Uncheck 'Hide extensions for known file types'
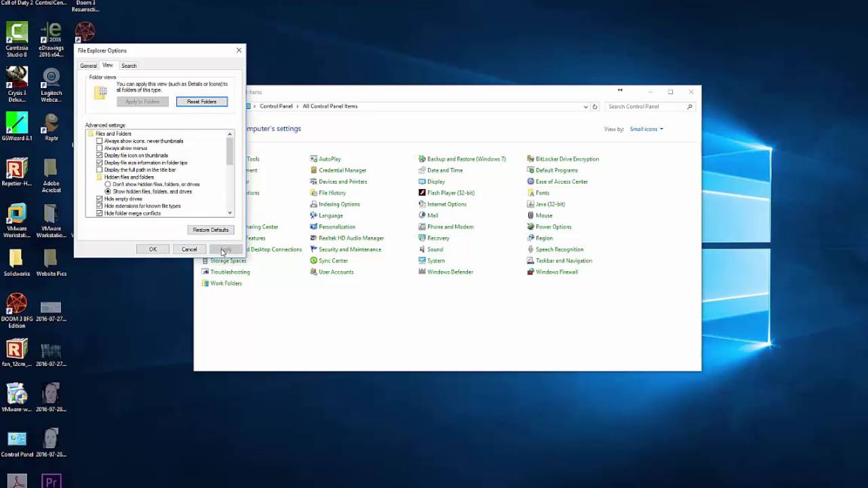 point(100,205)
